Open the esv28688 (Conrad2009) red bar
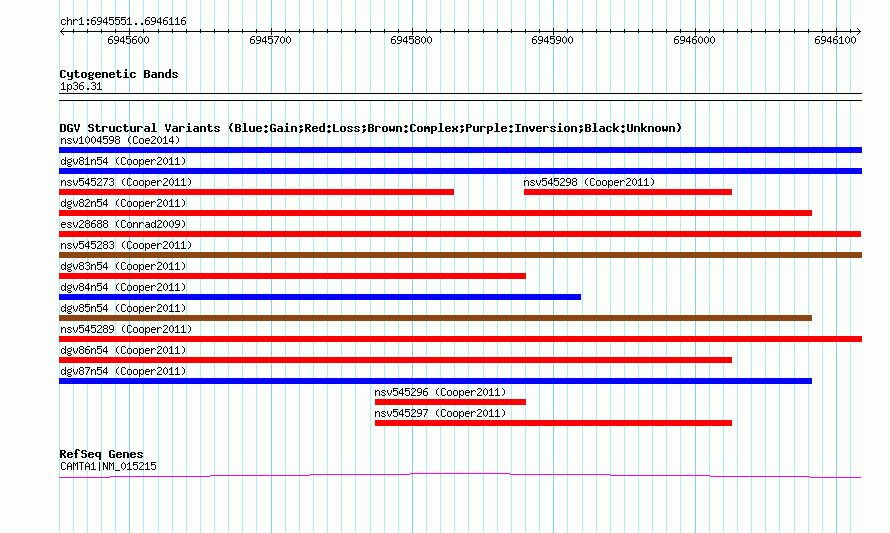890x533 pixels. coord(460,234)
